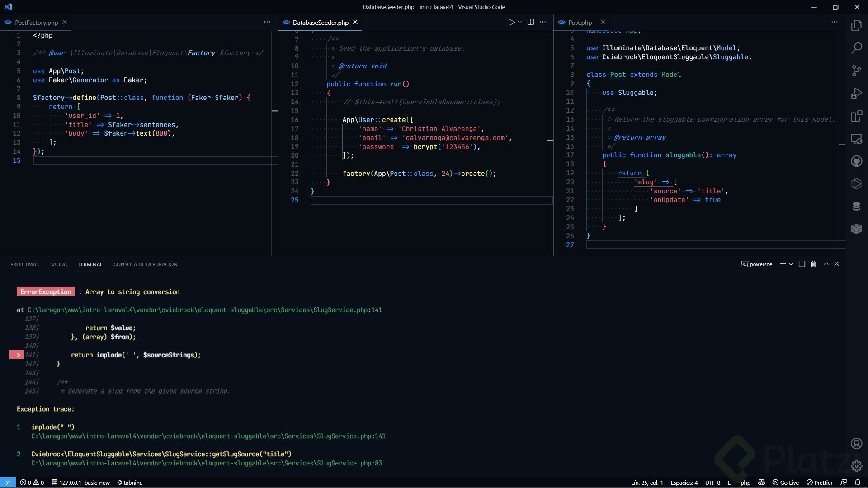This screenshot has width=868, height=488.
Task: Toggle Go Live server in status bar
Action: [786, 483]
